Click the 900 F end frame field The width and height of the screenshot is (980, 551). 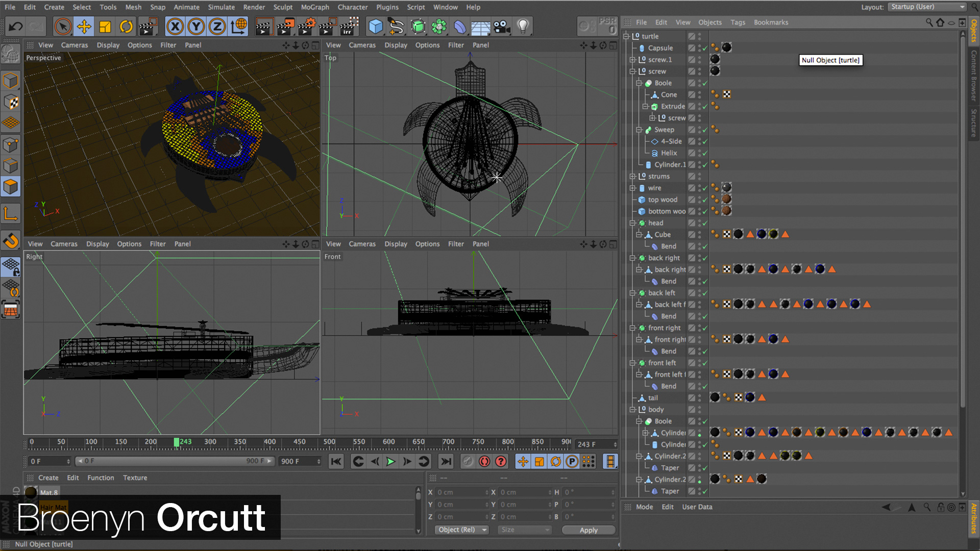pos(300,462)
